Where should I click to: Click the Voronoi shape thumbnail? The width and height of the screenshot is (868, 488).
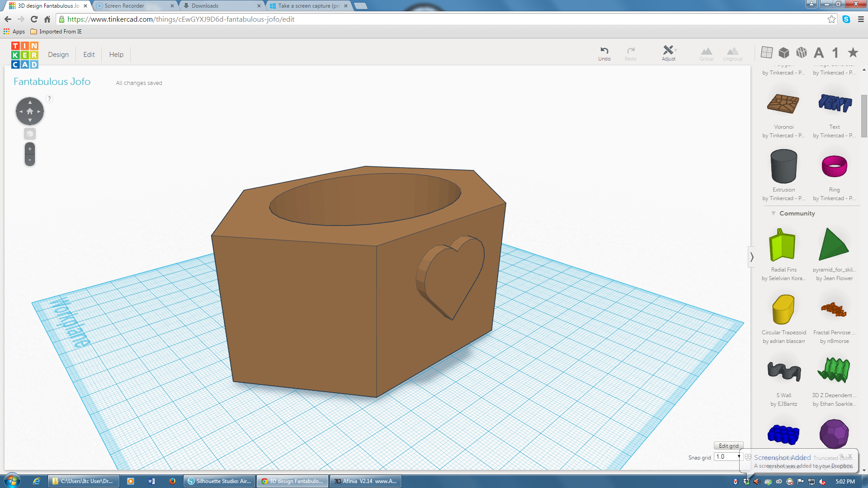(x=783, y=104)
